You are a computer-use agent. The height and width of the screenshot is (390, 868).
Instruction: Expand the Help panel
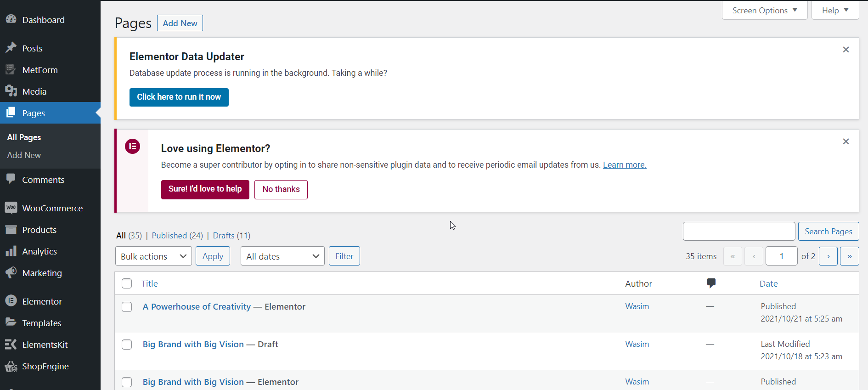(835, 10)
